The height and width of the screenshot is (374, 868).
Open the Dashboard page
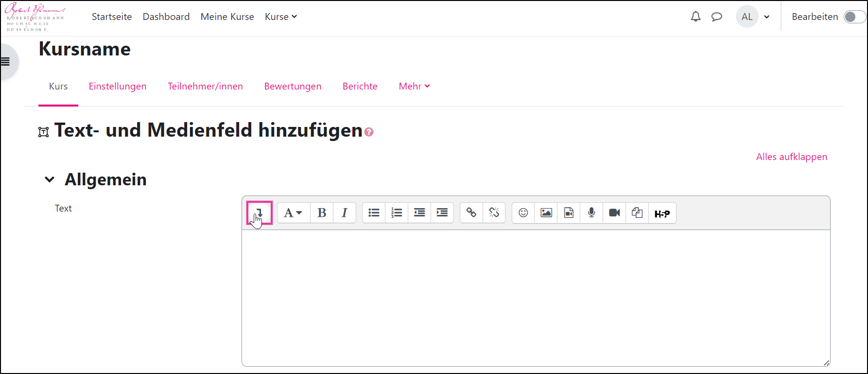[x=166, y=17]
